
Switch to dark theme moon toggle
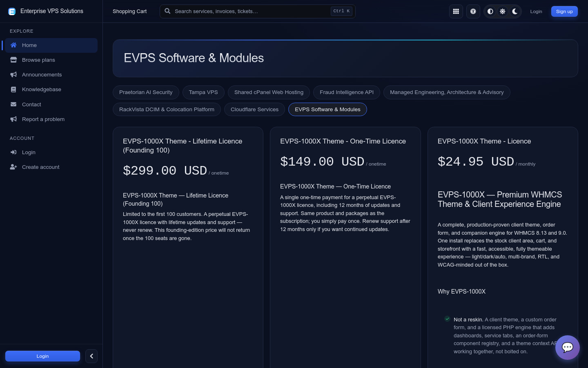click(515, 11)
